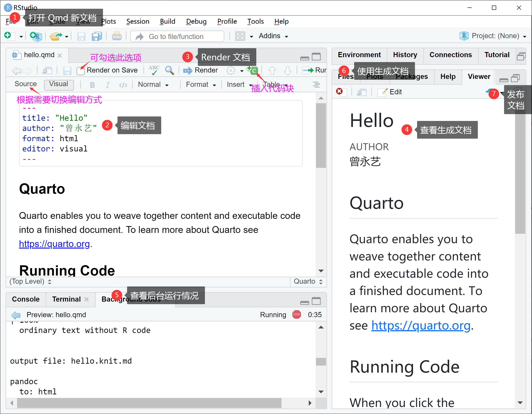Show document outline icon in editor
The width and height of the screenshot is (532, 414).
(x=316, y=84)
